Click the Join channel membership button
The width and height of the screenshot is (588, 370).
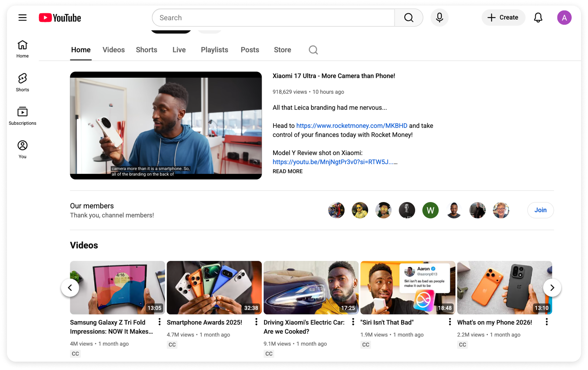pyautogui.click(x=540, y=210)
